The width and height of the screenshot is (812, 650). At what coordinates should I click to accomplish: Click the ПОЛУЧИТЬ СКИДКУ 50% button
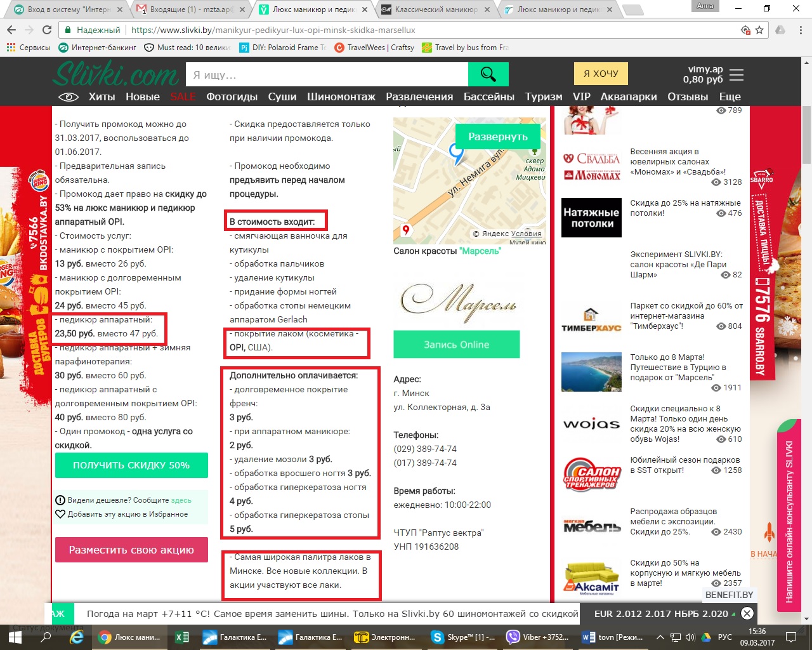point(131,465)
